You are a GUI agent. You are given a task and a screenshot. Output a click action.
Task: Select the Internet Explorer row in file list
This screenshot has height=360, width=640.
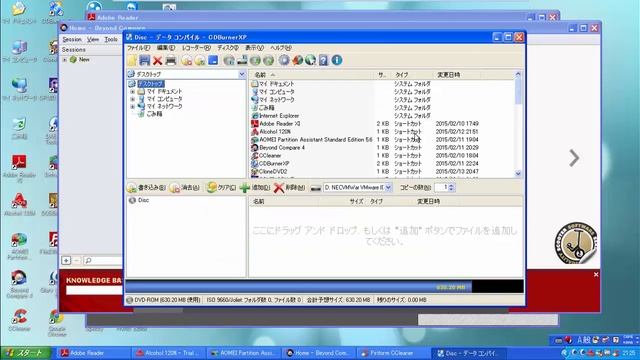[x=279, y=116]
